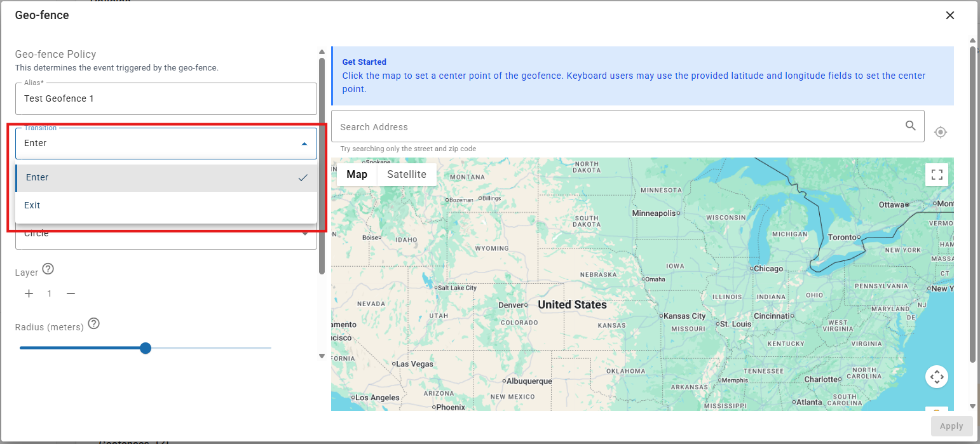Click Los Angeles on the map
The image size is (980, 444).
coord(377,398)
